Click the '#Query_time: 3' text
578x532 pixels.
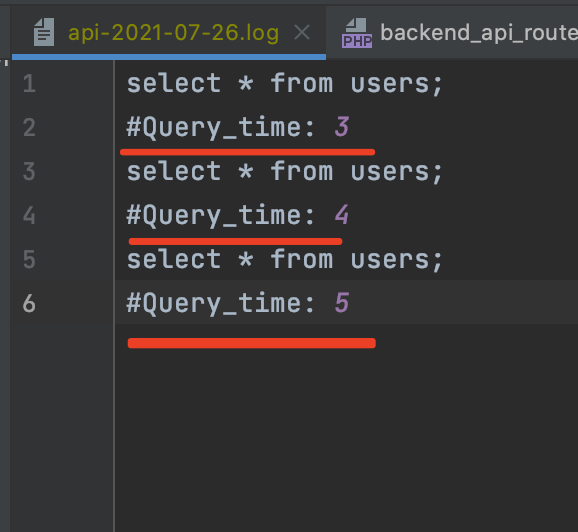pyautogui.click(x=238, y=128)
